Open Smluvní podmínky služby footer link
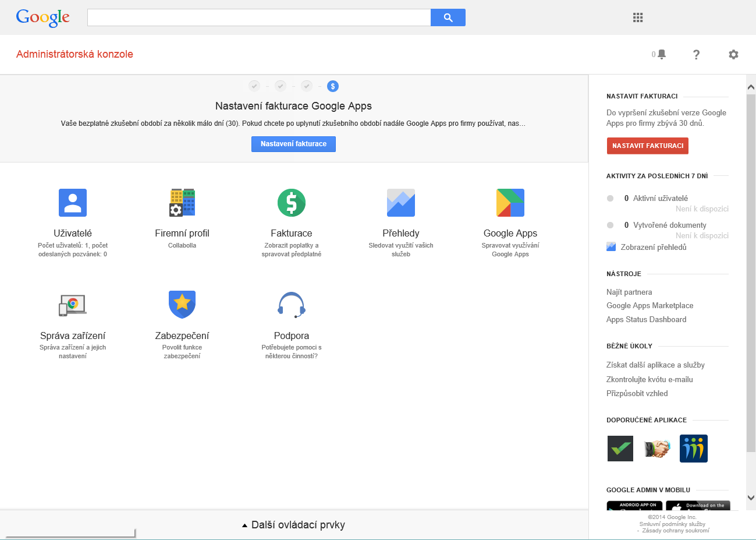Screen dimensions: 756x540 672,524
